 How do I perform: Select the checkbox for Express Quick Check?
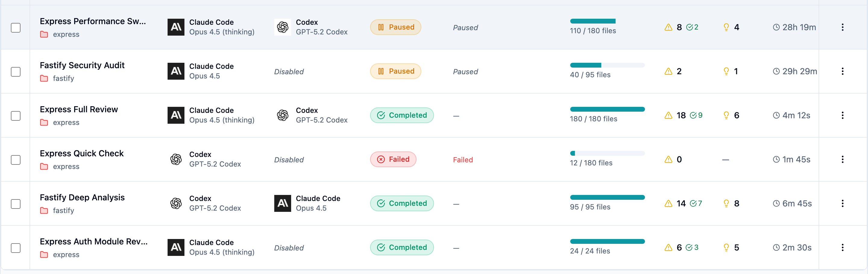point(16,160)
